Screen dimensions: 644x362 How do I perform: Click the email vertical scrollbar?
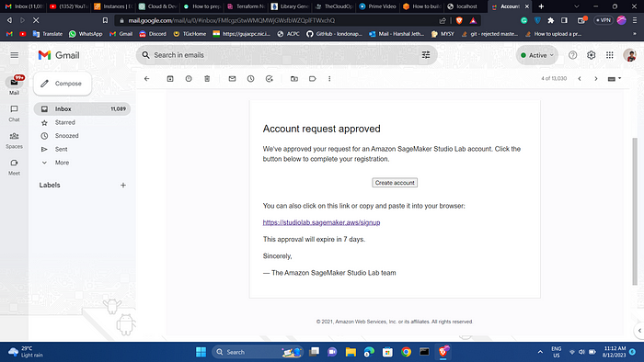635,211
